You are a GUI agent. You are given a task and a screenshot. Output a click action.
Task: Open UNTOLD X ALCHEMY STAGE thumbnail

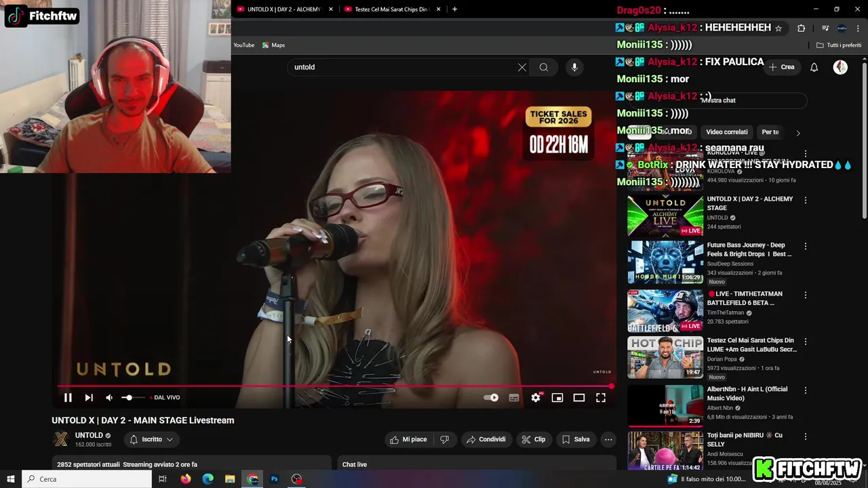pos(665,216)
